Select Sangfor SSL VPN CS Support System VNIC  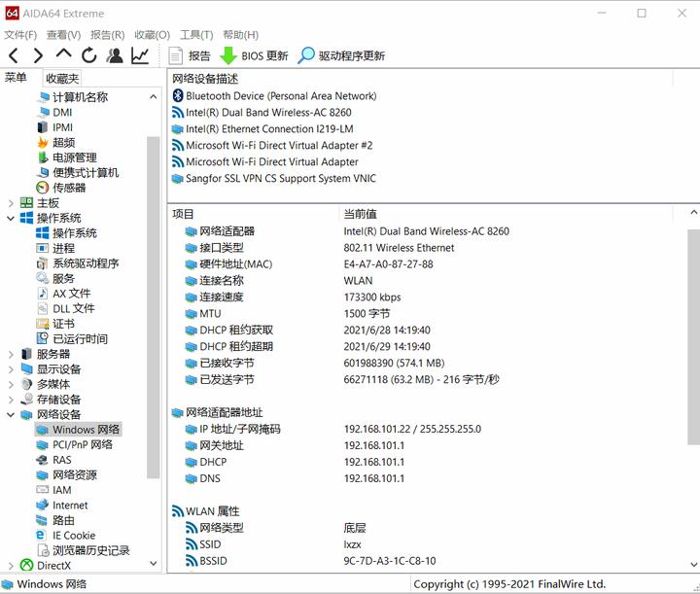tap(274, 179)
